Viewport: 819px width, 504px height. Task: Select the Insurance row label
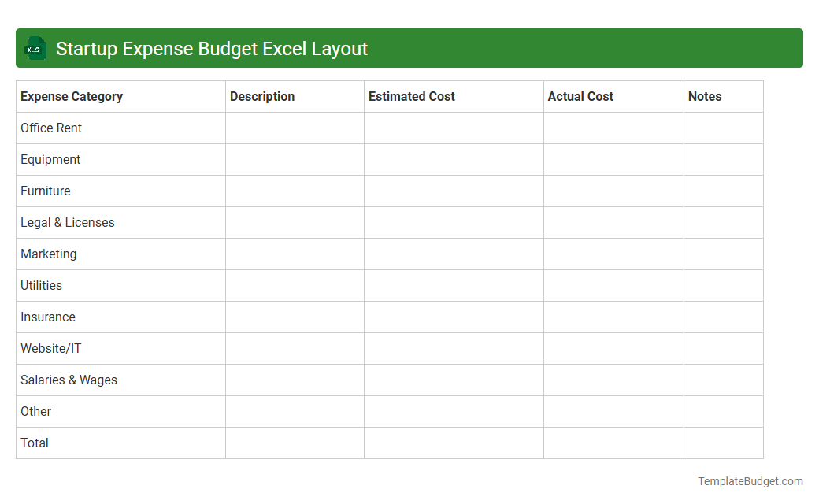48,317
